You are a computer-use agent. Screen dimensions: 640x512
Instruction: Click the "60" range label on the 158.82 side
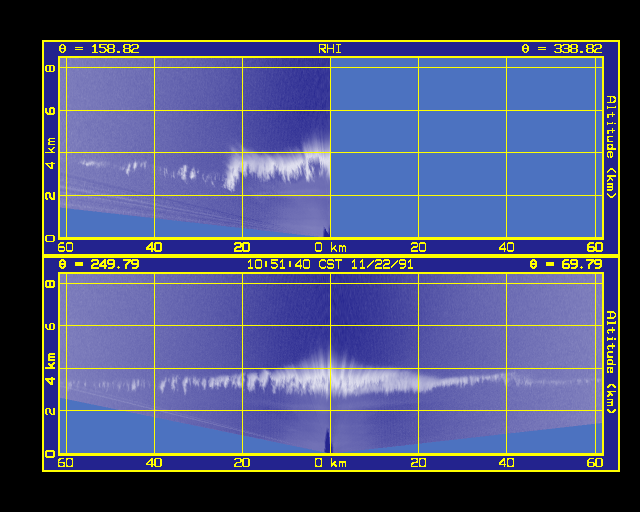pos(65,247)
